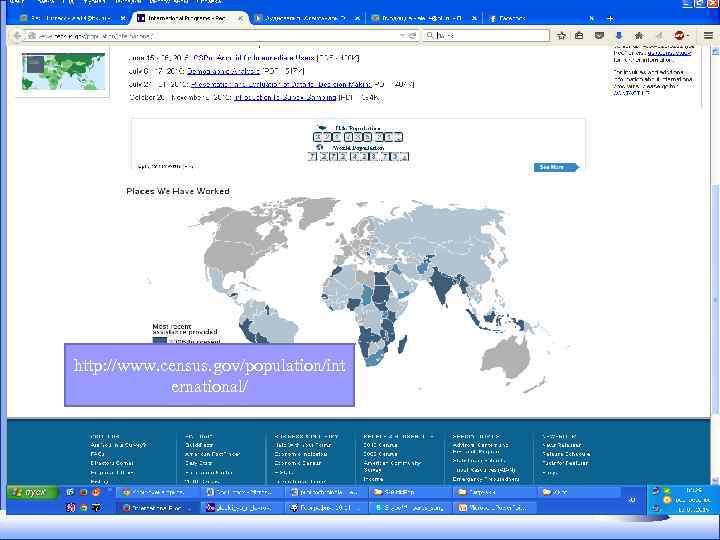This screenshot has height=540, width=720.
Task: Open the June 15 workshop link
Action: pyautogui.click(x=254, y=58)
